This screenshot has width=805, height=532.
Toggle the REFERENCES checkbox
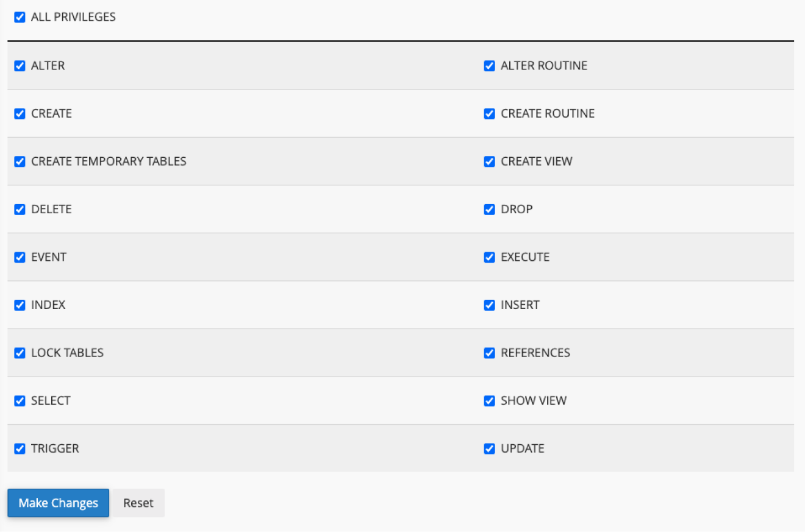(489, 353)
